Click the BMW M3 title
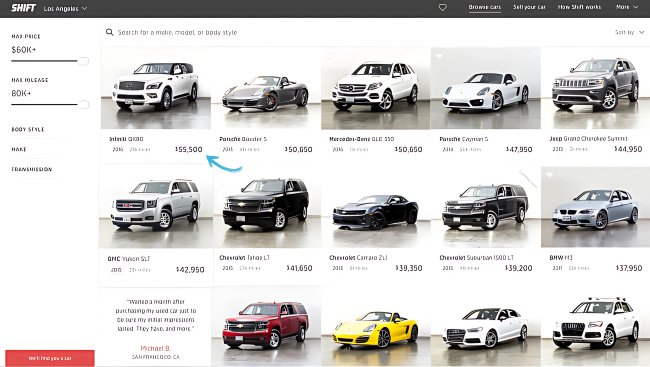This screenshot has width=650, height=367. coord(561,258)
